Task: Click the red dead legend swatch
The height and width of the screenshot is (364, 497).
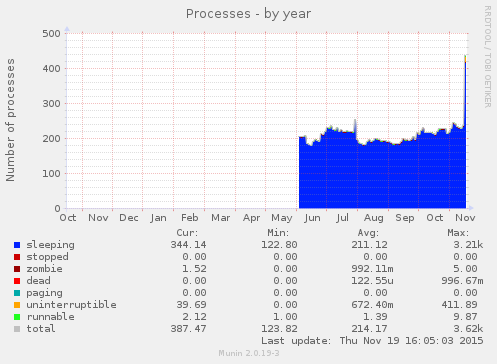Action: click(17, 281)
